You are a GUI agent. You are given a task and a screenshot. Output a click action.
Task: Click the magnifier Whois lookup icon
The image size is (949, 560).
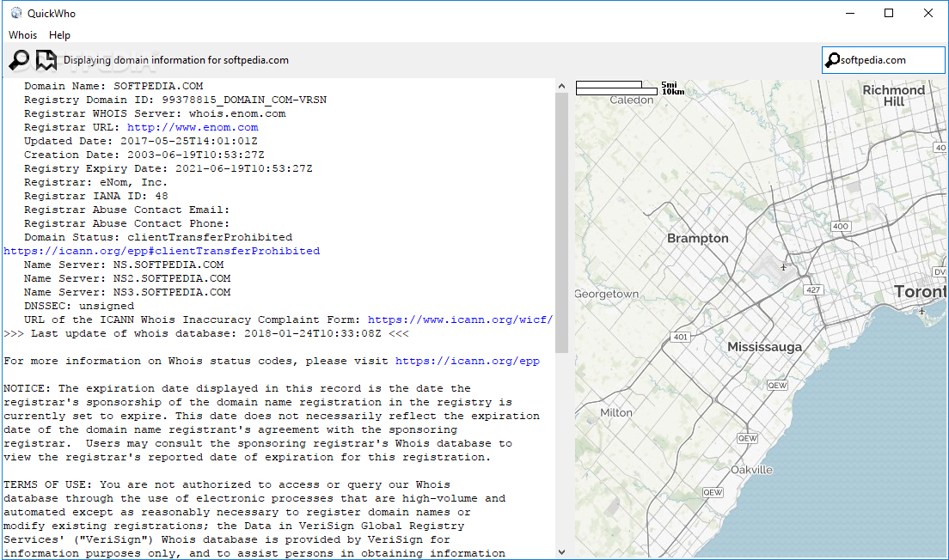pos(20,60)
